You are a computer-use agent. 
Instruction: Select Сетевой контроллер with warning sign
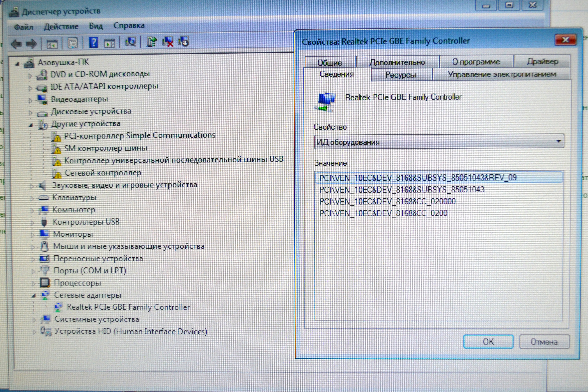pos(102,173)
